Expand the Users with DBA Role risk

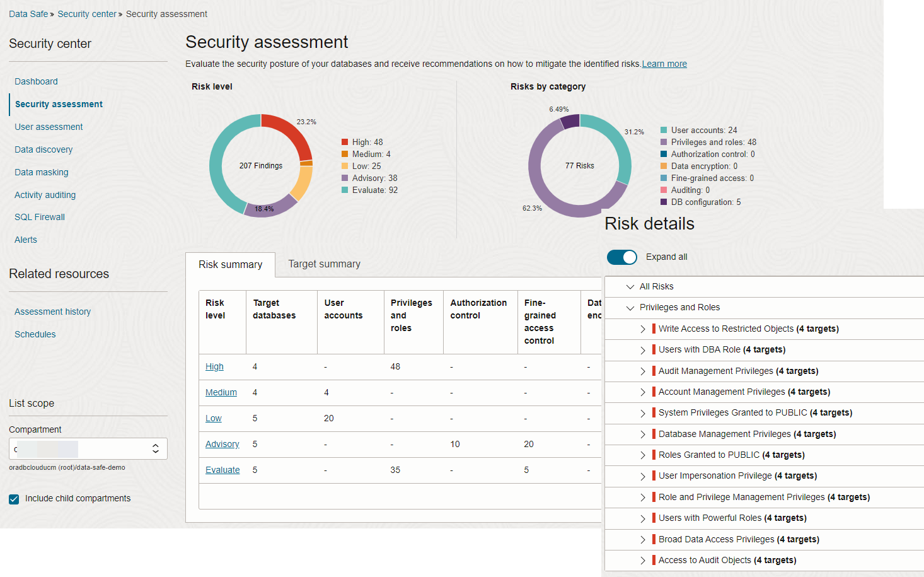644,350
